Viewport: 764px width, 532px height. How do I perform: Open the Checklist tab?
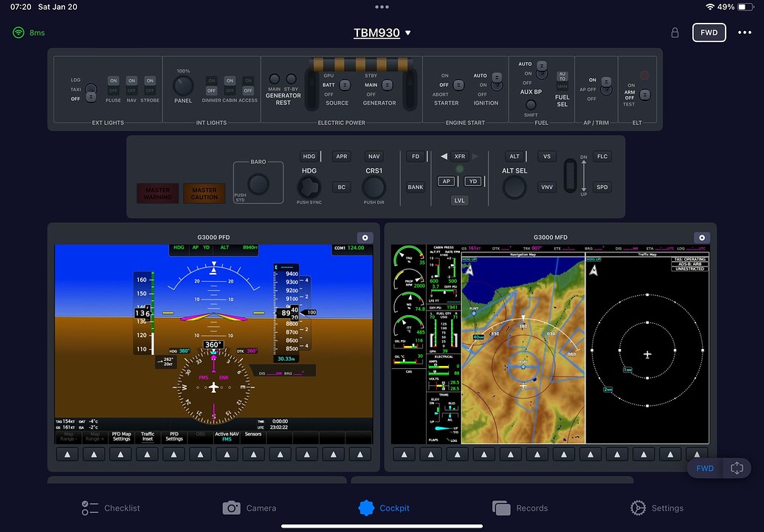(x=110, y=508)
